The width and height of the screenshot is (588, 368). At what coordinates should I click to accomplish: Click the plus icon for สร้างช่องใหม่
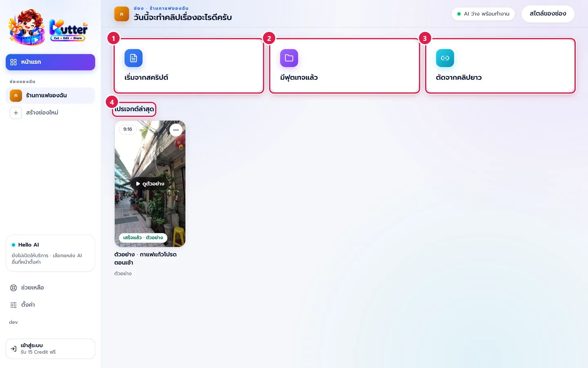click(x=16, y=113)
